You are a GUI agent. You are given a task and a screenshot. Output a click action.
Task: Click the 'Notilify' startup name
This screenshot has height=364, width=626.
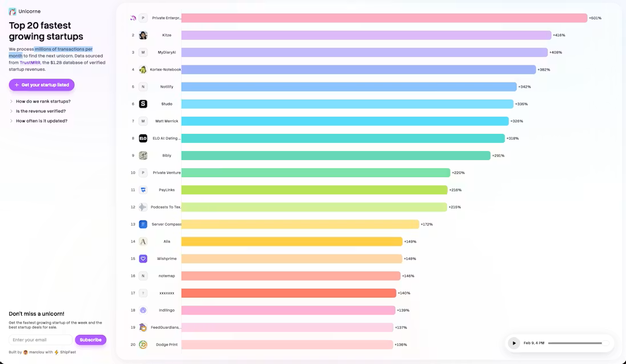[167, 87]
